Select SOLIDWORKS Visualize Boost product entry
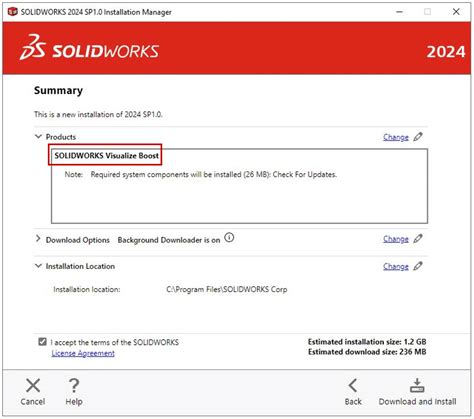The width and height of the screenshot is (474, 419). [x=106, y=156]
